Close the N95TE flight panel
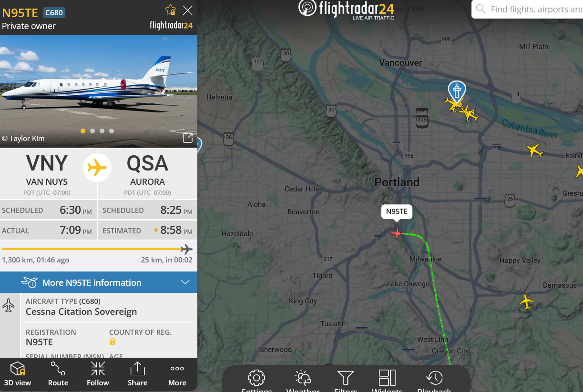The image size is (583, 392). click(188, 10)
